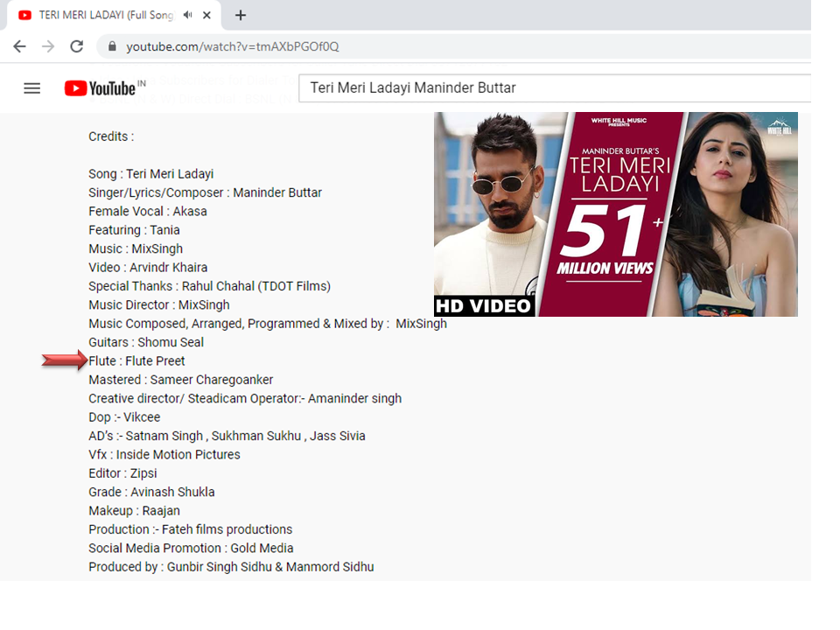The width and height of the screenshot is (840, 630).
Task: Click the HD VIDEO badge on the thumbnail
Action: point(484,305)
